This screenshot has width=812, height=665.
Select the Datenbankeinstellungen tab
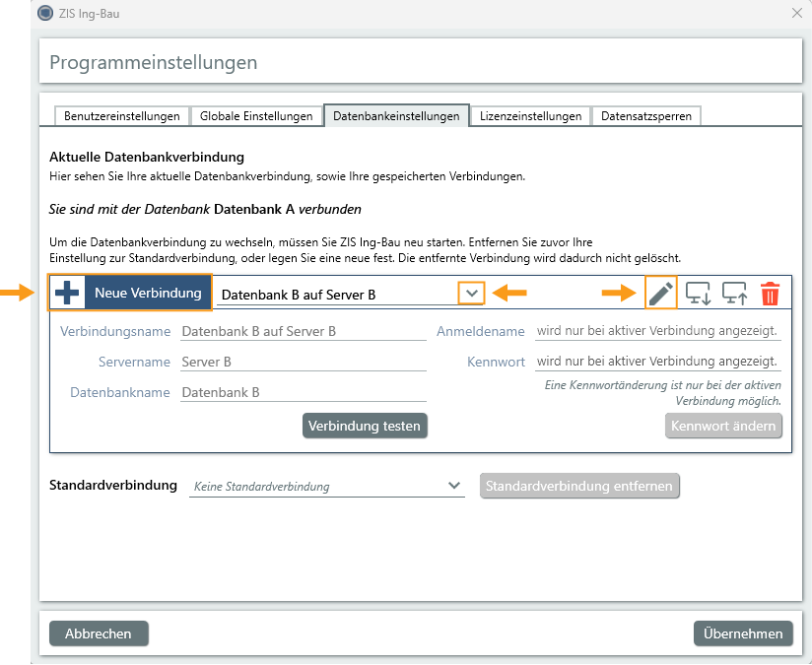396,116
